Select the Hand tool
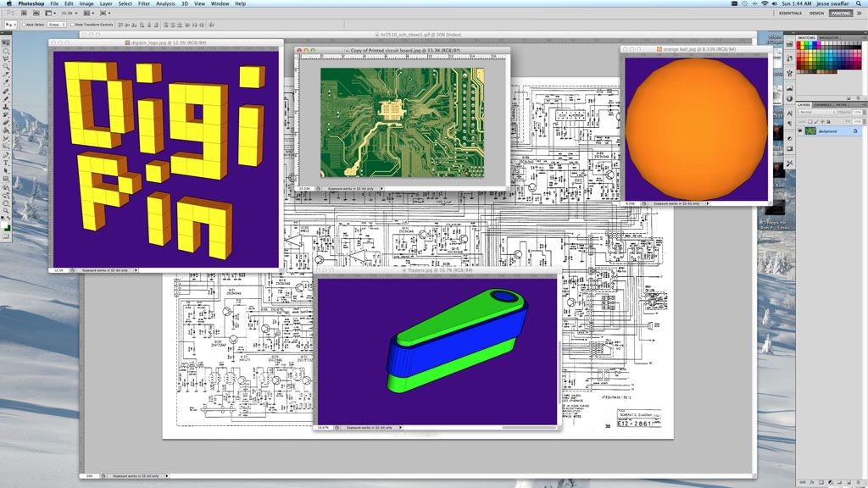Screen dimensions: 868x488 (6, 202)
